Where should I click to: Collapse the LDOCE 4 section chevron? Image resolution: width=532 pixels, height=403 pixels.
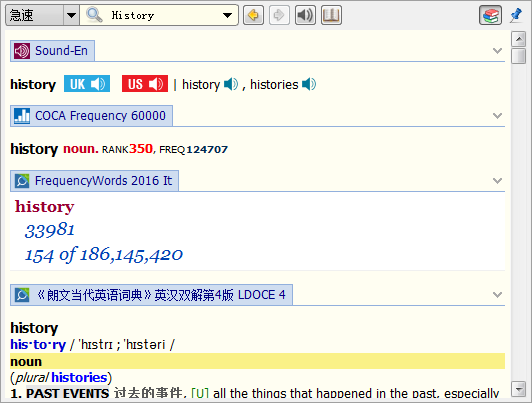(x=497, y=294)
